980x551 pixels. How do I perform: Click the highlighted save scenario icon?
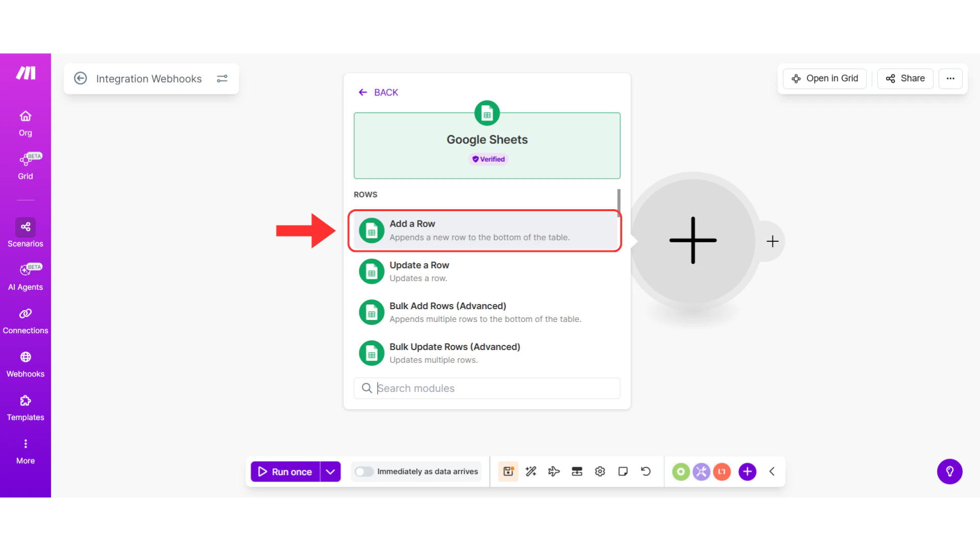(x=508, y=471)
